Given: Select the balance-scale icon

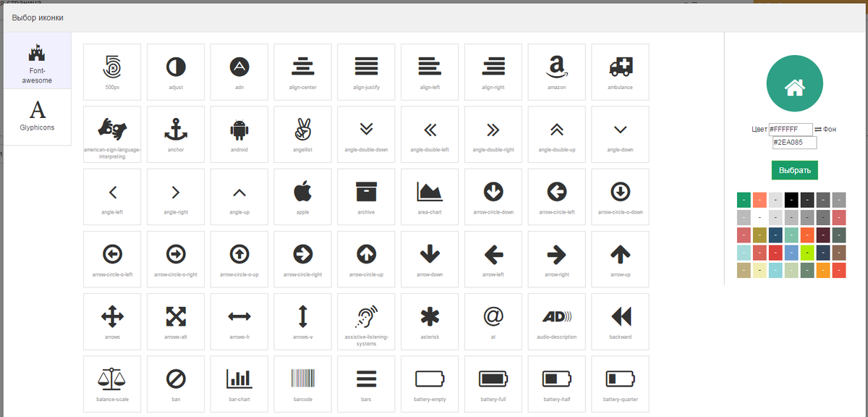Looking at the screenshot, I should coord(112,384).
